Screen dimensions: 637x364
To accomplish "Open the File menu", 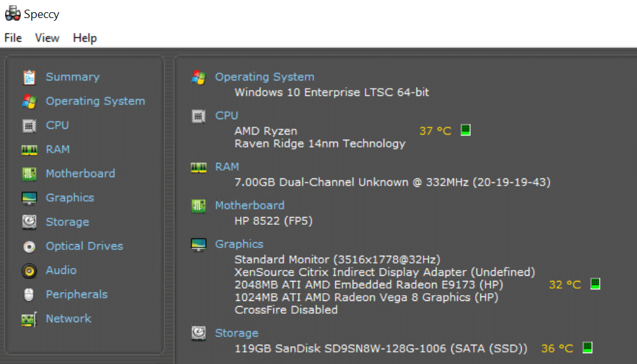I will point(13,38).
